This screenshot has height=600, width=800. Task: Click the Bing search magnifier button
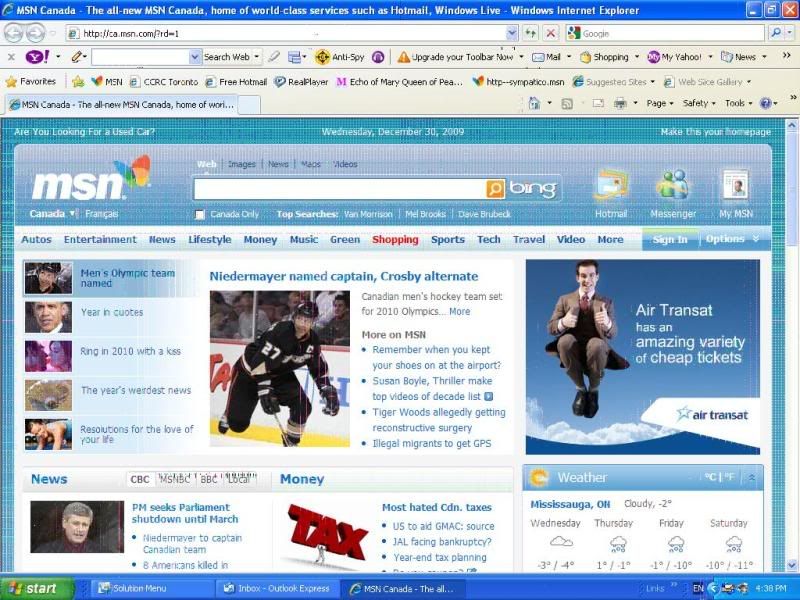click(495, 189)
